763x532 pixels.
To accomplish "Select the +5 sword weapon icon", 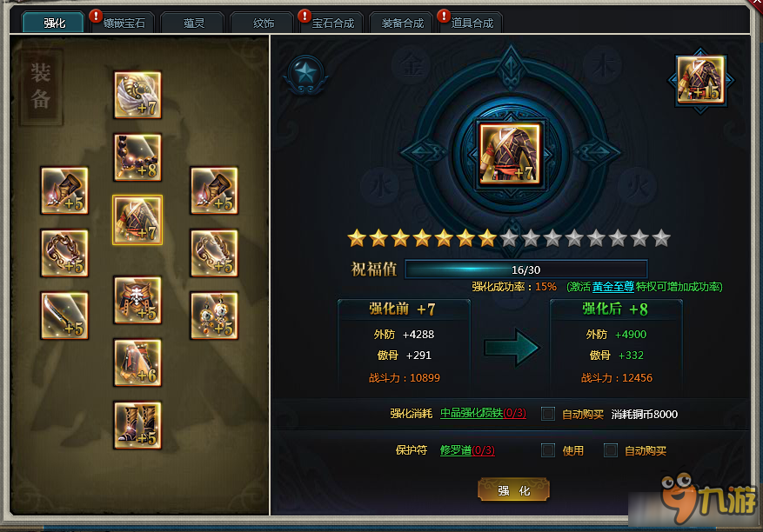I will pos(64,316).
